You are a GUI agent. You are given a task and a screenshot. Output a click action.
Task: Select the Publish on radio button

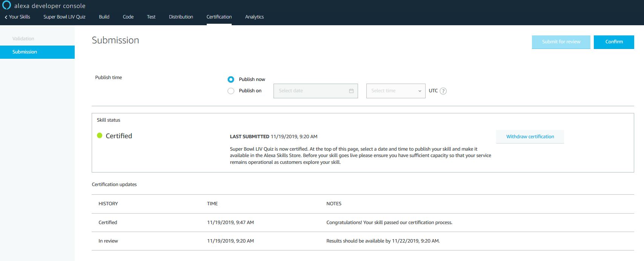tap(231, 91)
